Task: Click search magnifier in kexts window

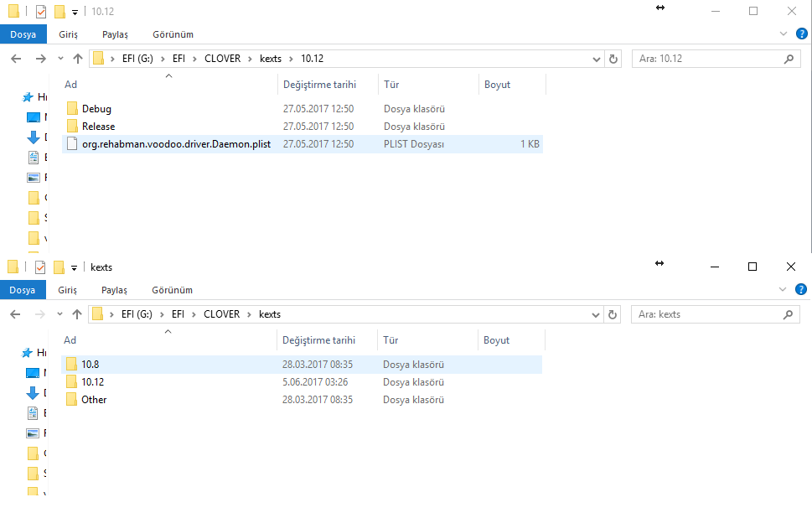Action: (789, 314)
